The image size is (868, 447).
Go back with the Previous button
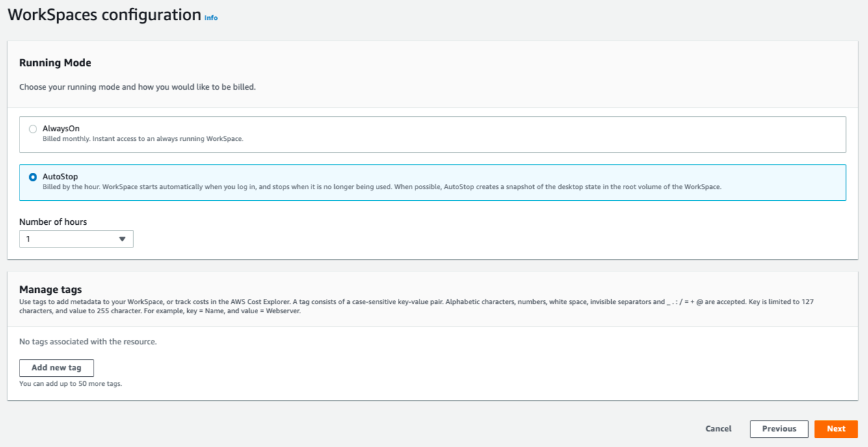tap(779, 429)
